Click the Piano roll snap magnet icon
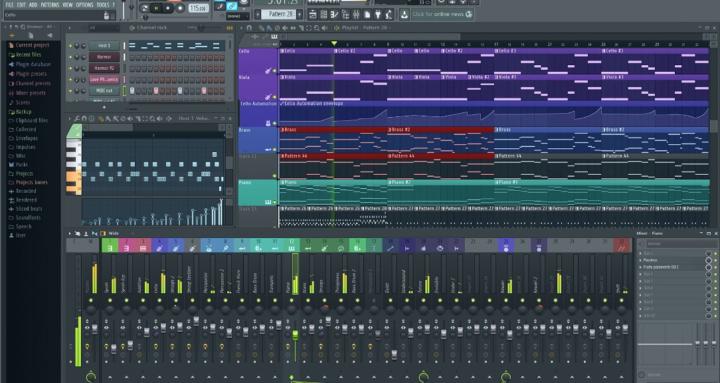This screenshot has height=383, width=720. (x=84, y=118)
